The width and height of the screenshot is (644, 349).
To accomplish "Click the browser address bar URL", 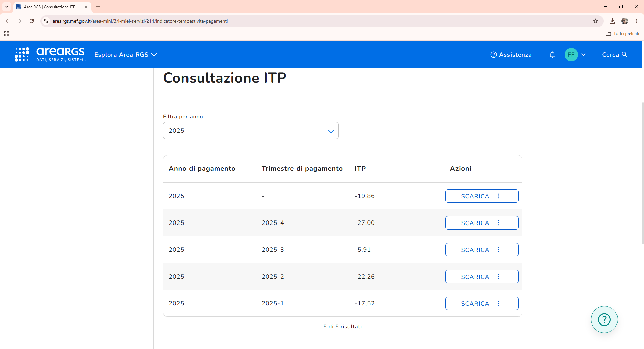I will [x=140, y=21].
